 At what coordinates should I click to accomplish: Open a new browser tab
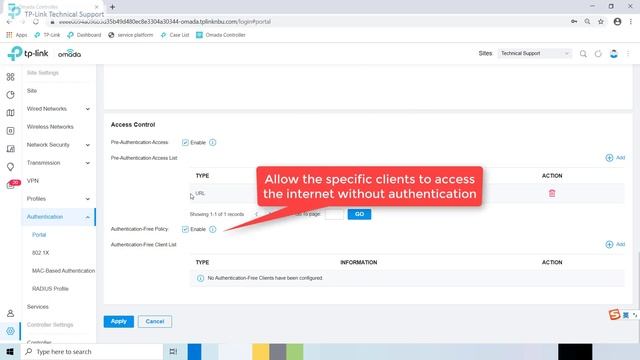(112, 7)
